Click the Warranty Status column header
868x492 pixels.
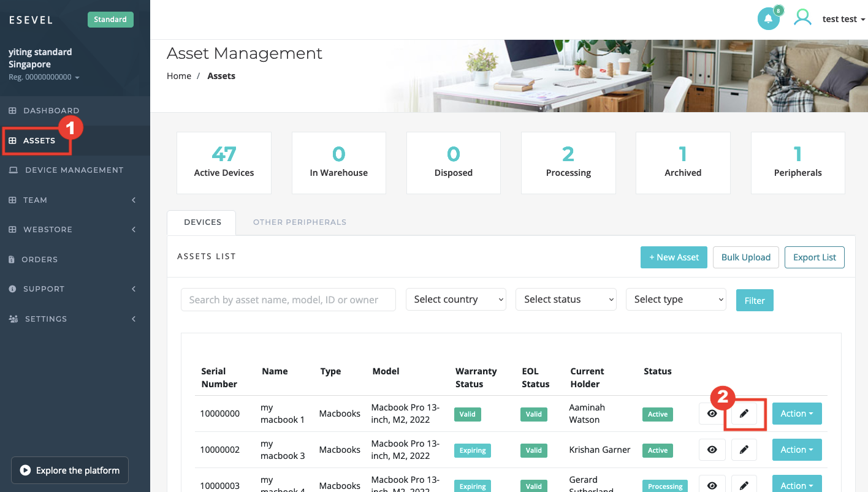tap(476, 377)
